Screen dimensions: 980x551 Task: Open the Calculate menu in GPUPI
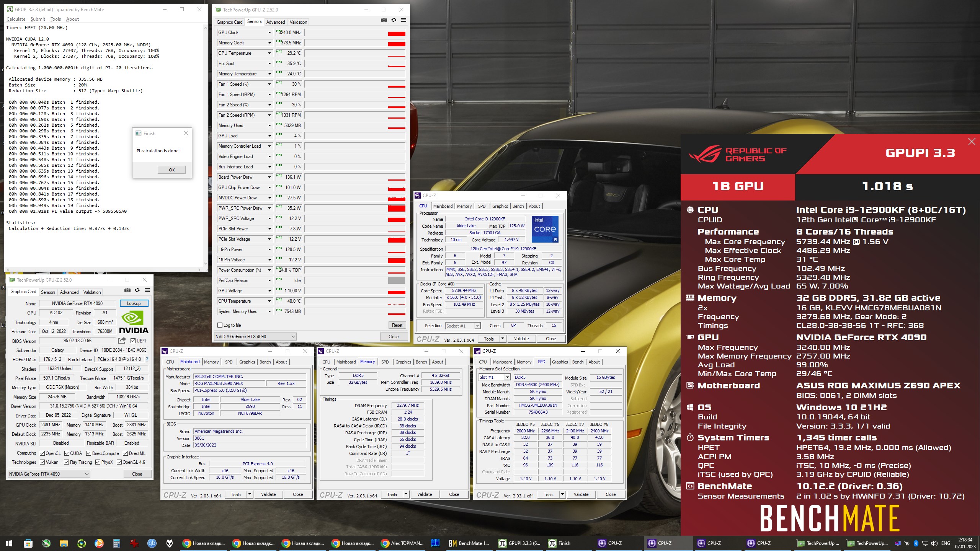(x=16, y=19)
